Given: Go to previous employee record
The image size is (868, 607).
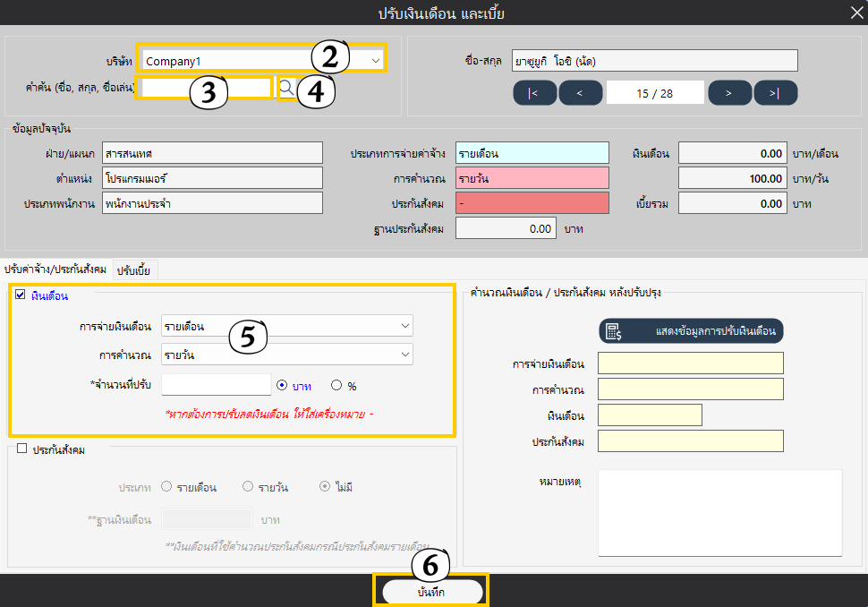Looking at the screenshot, I should pyautogui.click(x=581, y=93).
